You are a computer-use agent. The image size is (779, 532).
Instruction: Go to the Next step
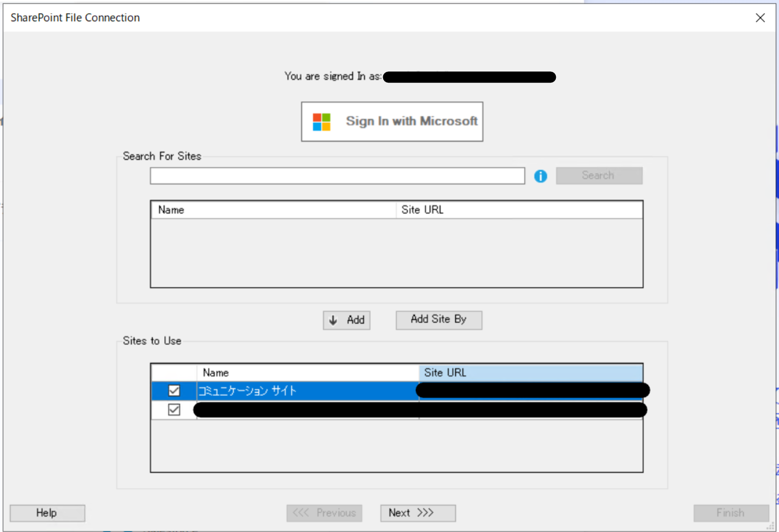tap(418, 513)
